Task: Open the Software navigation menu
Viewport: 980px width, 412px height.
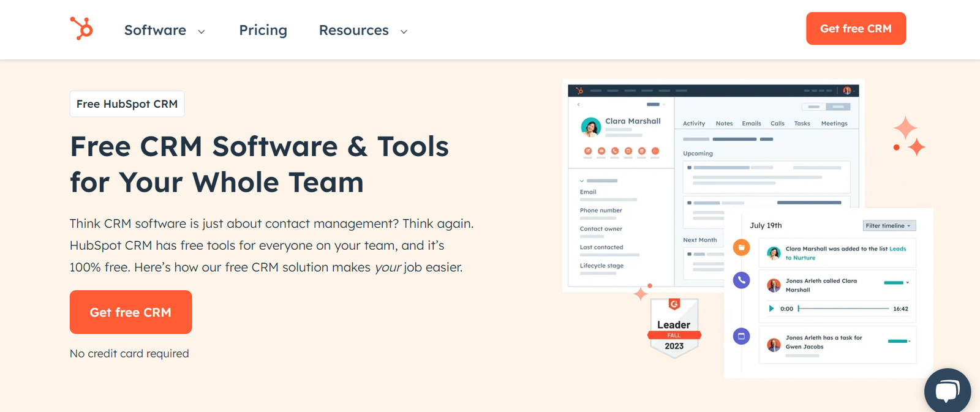Action: [155, 30]
